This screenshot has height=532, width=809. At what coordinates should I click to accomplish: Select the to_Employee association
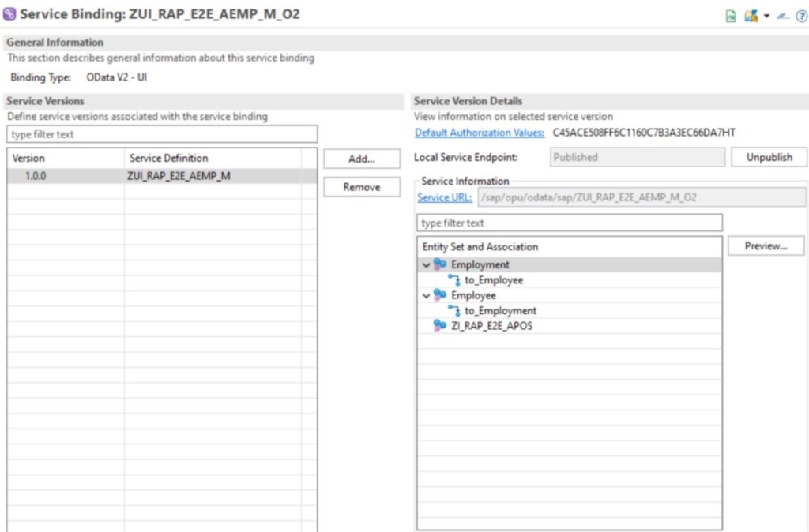[x=493, y=280]
